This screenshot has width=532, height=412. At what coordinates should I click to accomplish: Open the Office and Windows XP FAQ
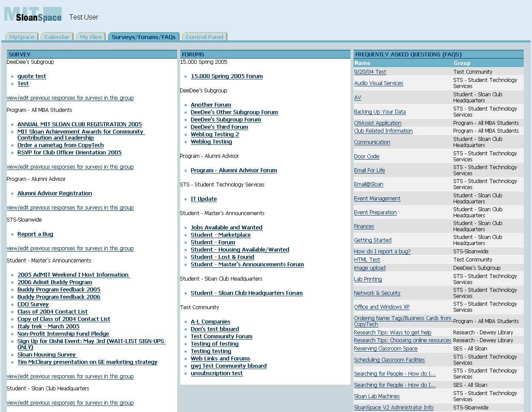(x=382, y=307)
